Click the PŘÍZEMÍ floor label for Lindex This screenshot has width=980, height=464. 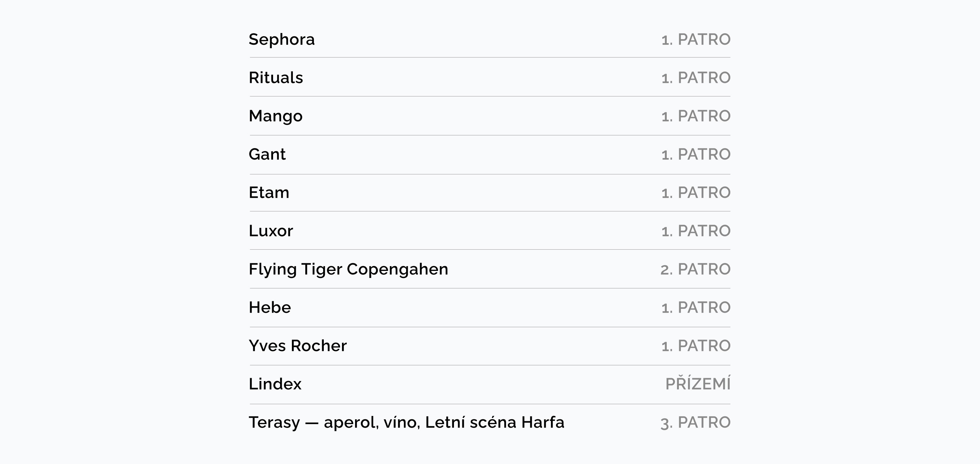[698, 383]
